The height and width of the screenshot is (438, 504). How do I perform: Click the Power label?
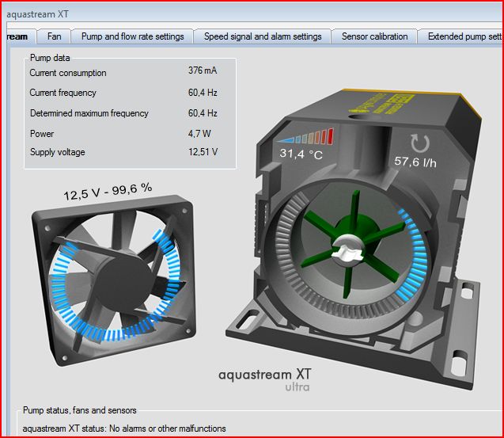coord(42,134)
